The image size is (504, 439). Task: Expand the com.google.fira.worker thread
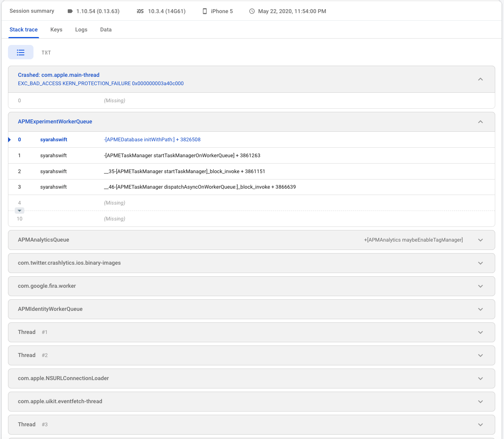tap(480, 286)
